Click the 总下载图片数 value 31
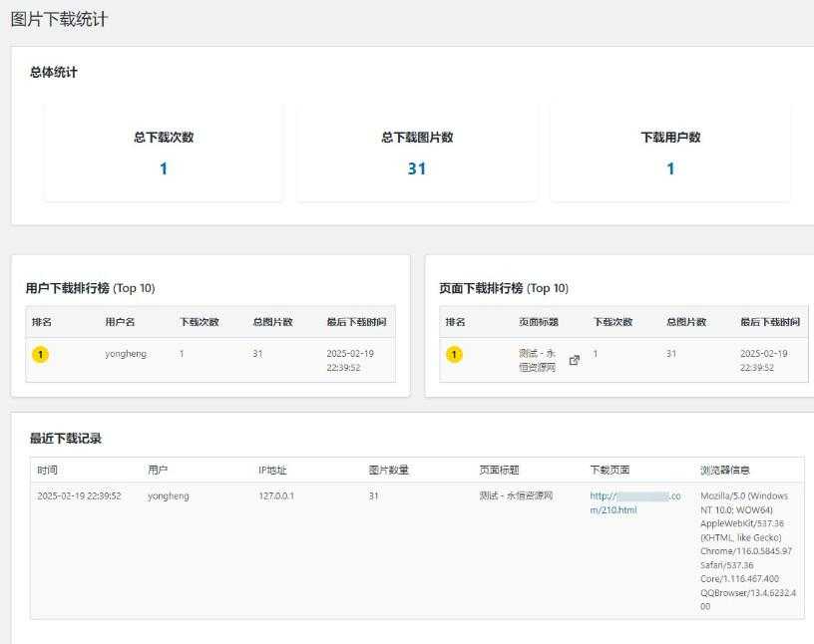Viewport: 814px width, 644px height. click(x=417, y=168)
